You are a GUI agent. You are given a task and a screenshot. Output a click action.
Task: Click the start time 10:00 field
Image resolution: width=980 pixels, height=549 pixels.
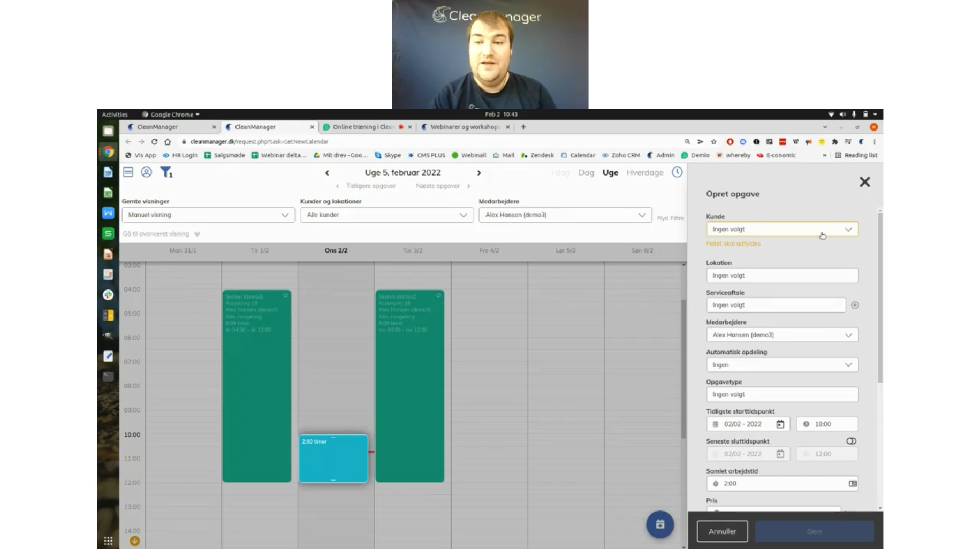827,424
